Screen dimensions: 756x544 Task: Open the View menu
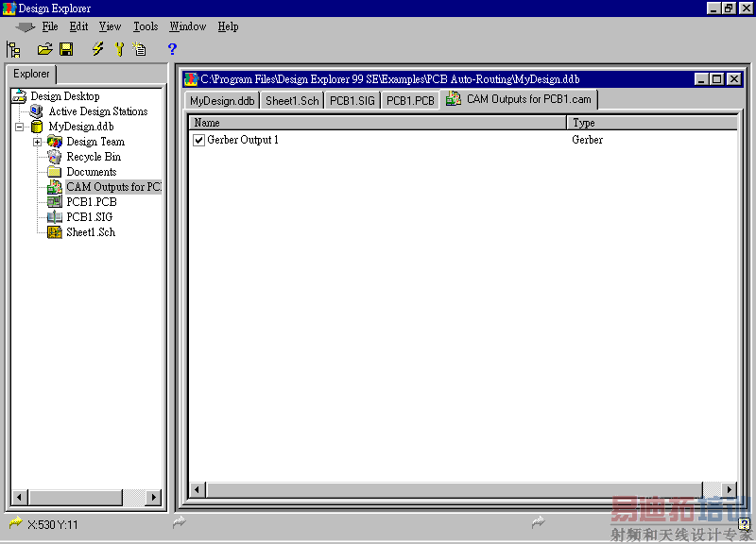[110, 26]
